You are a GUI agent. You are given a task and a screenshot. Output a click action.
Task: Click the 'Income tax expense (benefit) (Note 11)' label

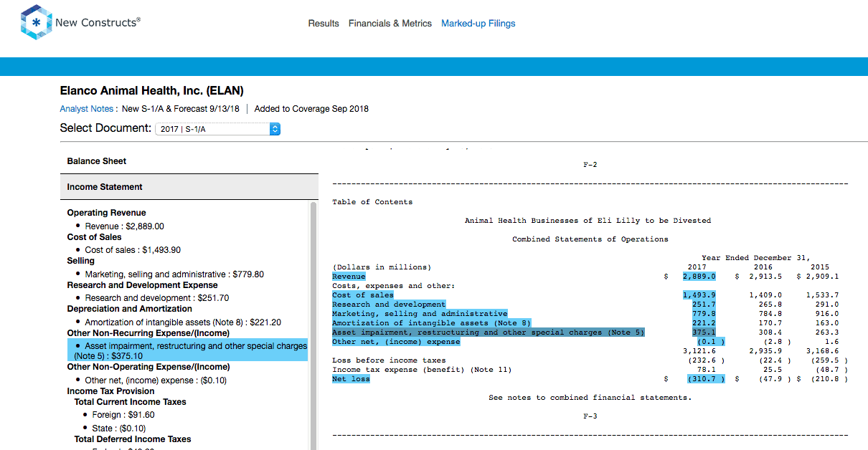(422, 370)
